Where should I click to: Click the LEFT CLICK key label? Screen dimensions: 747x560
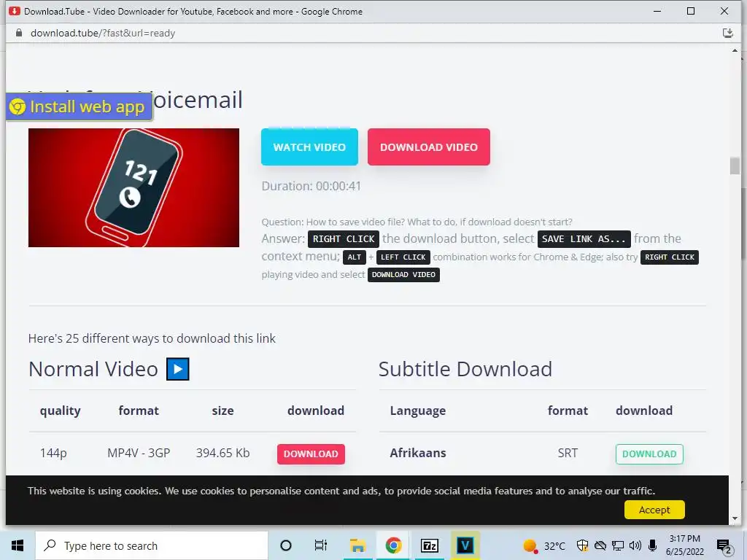[403, 257]
